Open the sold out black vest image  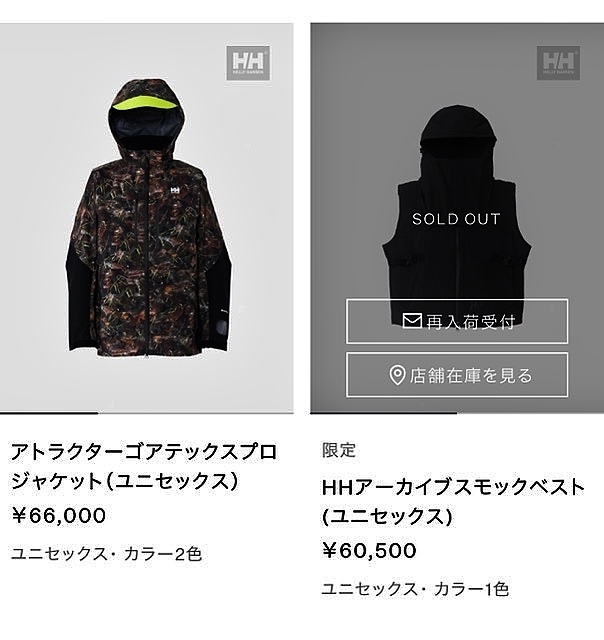(457, 218)
